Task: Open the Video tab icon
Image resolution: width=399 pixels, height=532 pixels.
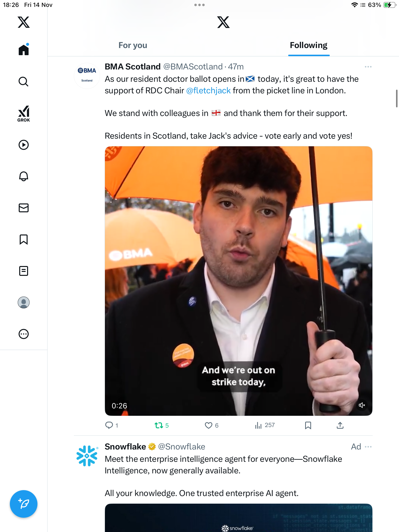Action: click(x=24, y=145)
